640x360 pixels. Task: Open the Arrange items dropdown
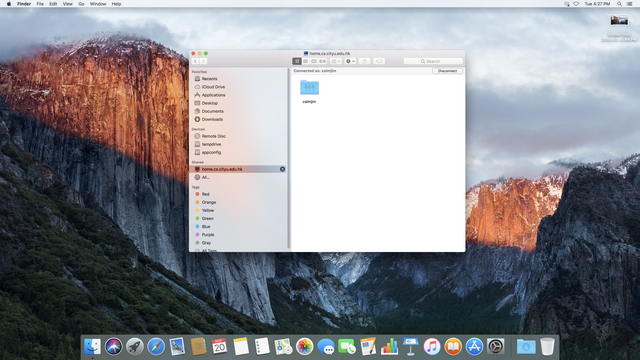point(336,61)
